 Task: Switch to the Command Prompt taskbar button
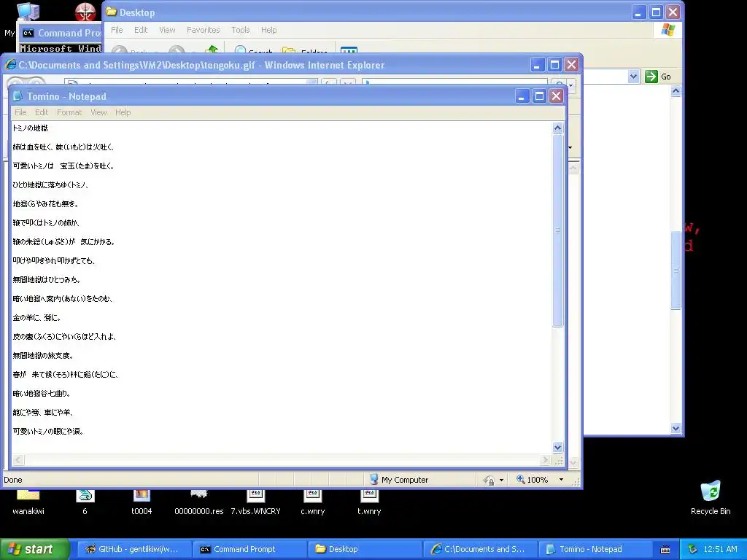tap(249, 549)
